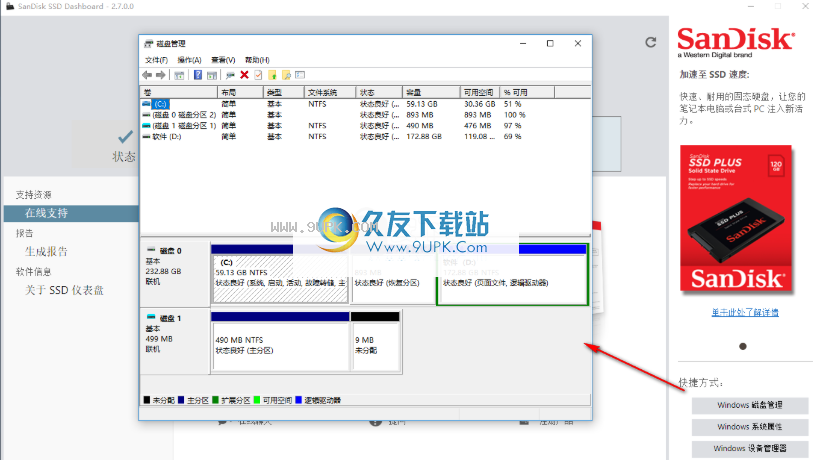Sort by the 文件系统 column header
The height and width of the screenshot is (460, 813).
(x=330, y=92)
